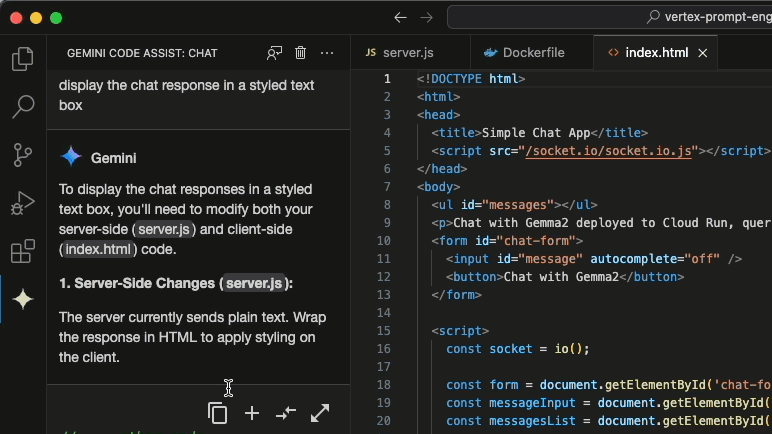Viewport: 772px width, 434px height.
Task: Switch to the Dockerfile tab
Action: (x=524, y=53)
